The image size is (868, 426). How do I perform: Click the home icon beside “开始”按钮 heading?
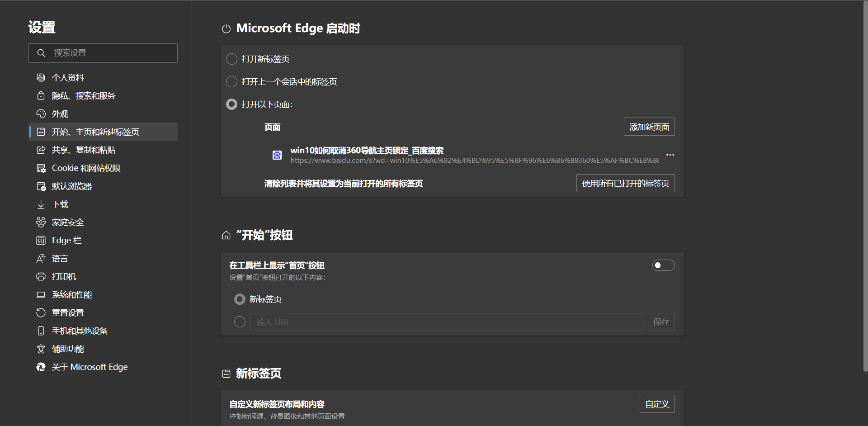226,235
